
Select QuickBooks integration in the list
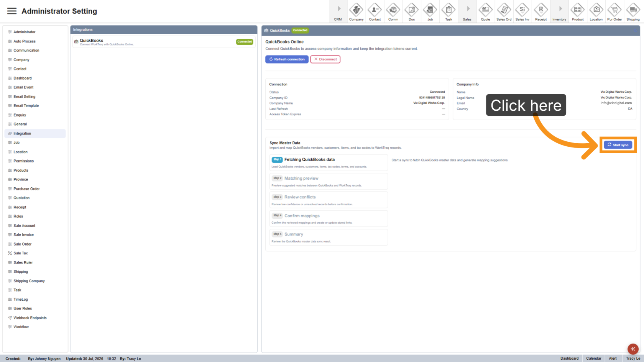(x=164, y=42)
